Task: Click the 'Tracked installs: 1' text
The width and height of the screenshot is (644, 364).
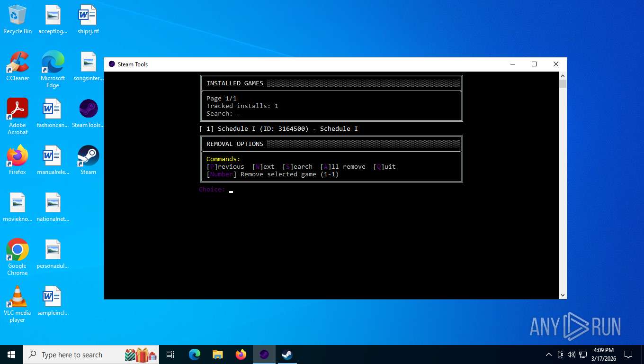Action: pos(242,106)
